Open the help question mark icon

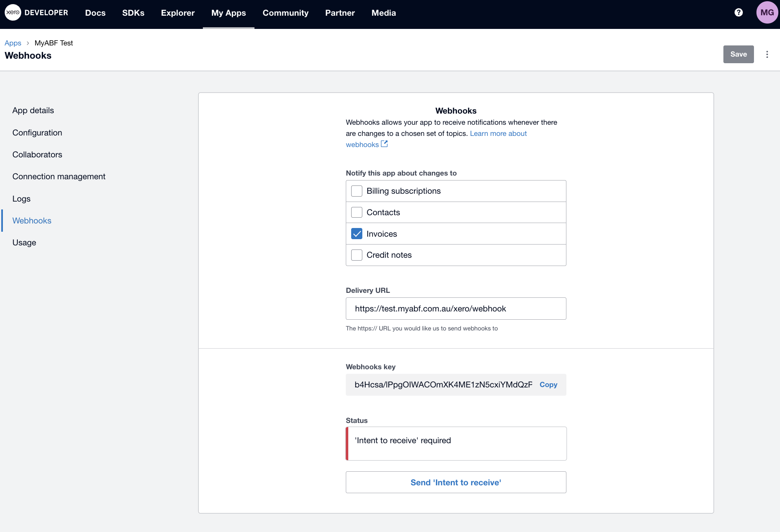tap(739, 13)
